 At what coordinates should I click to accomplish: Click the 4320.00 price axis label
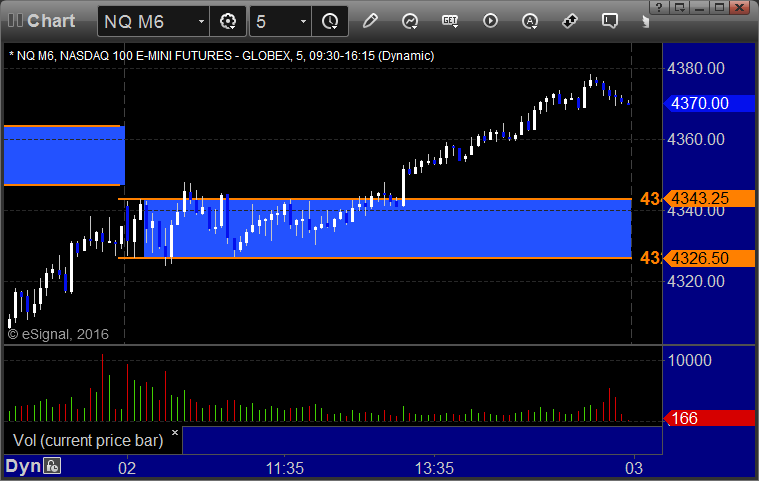tap(696, 282)
